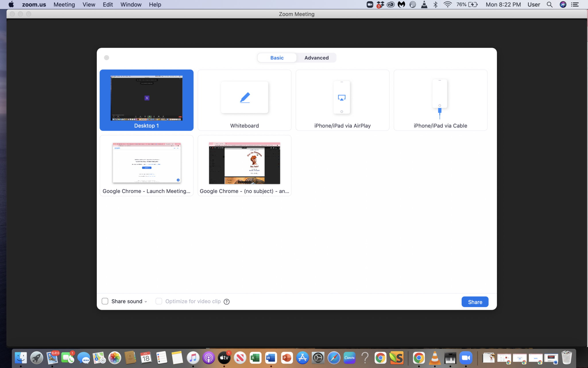Open Safari in the Dock

pyautogui.click(x=334, y=358)
